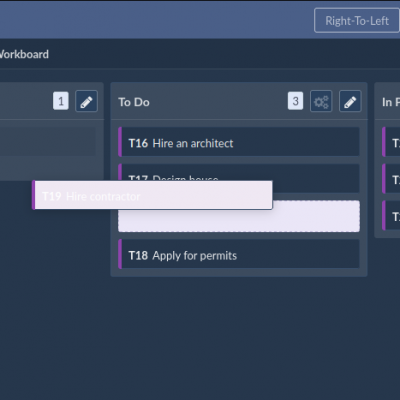Click the Right-To-Left button
The width and height of the screenshot is (400, 400).
pos(357,21)
